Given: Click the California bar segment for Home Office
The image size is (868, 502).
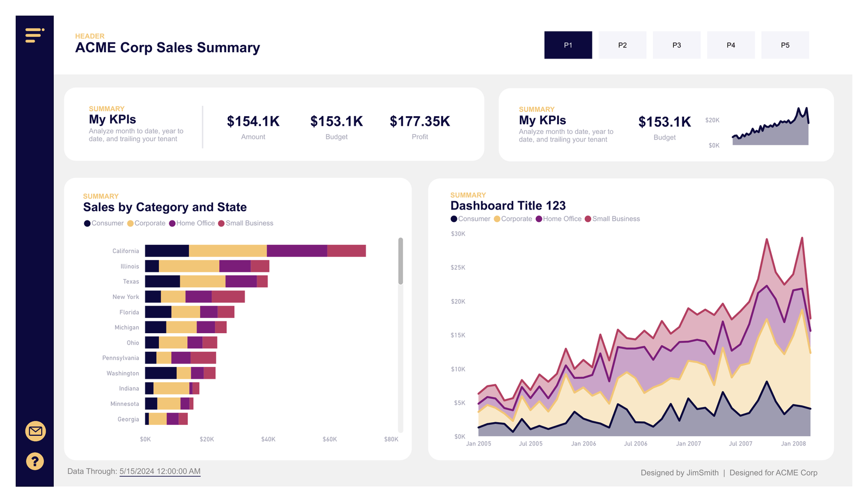Looking at the screenshot, I should 297,250.
